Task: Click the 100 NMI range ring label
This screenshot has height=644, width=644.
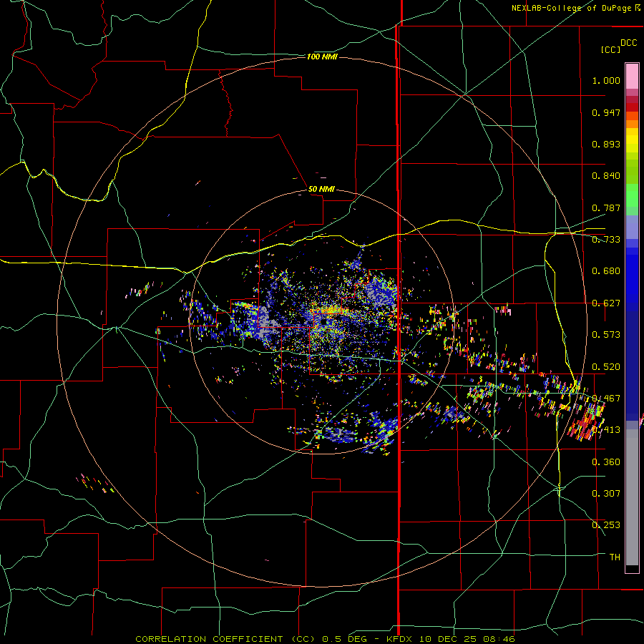Action: tap(322, 57)
